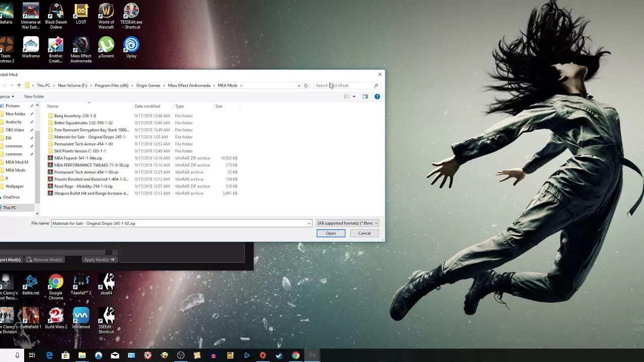Open the TESSEdit.exe shortcut icon
This screenshot has height=362, width=644.
point(131,16)
